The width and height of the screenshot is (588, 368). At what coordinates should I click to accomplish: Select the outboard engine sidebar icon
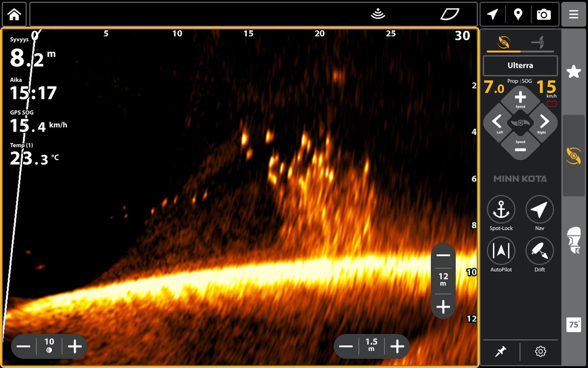574,240
